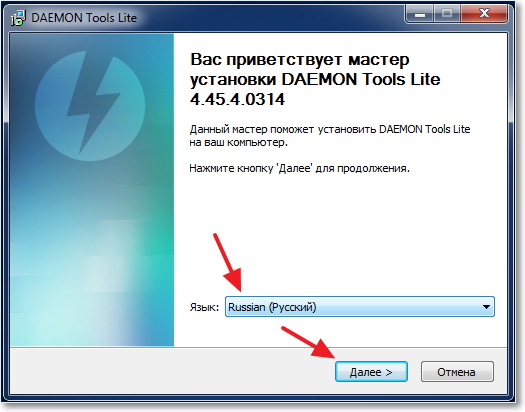Click the installer icon in the title bar
The width and height of the screenshot is (525, 412).
pyautogui.click(x=18, y=18)
